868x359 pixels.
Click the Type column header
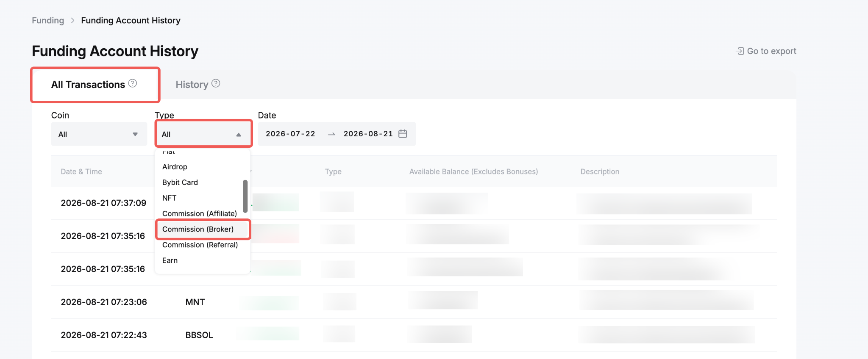(x=333, y=171)
